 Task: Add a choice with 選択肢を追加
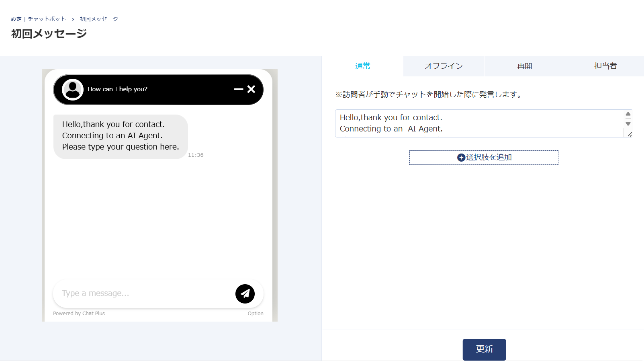tap(484, 158)
